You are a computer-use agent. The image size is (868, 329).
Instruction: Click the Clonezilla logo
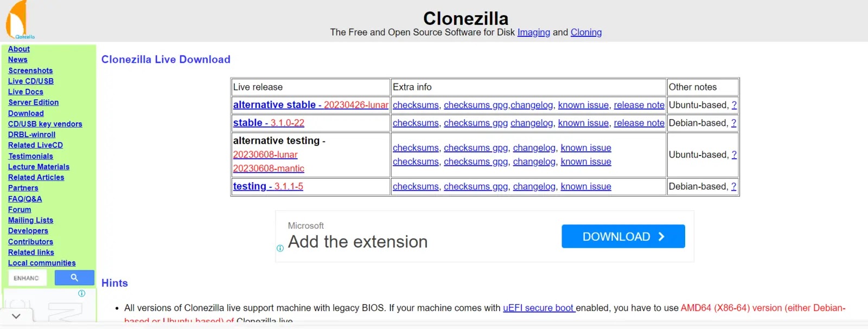pyautogui.click(x=18, y=21)
